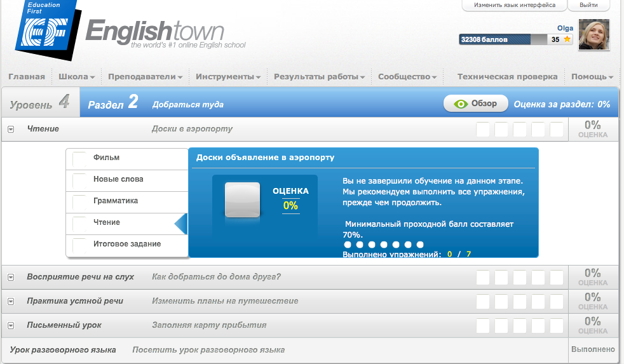The image size is (624, 364).
Task: Open Техническая проверка page
Action: pos(508,77)
